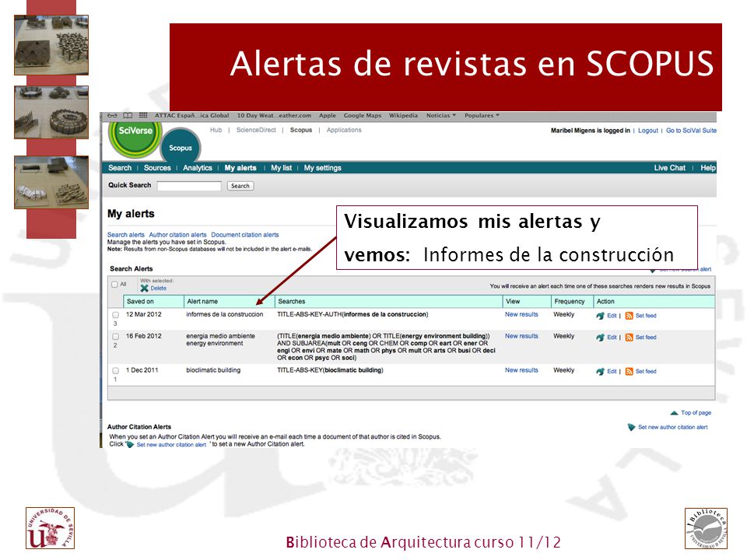Viewport: 747px width, 560px height.
Task: Click Help in the navigation bar
Action: click(708, 168)
